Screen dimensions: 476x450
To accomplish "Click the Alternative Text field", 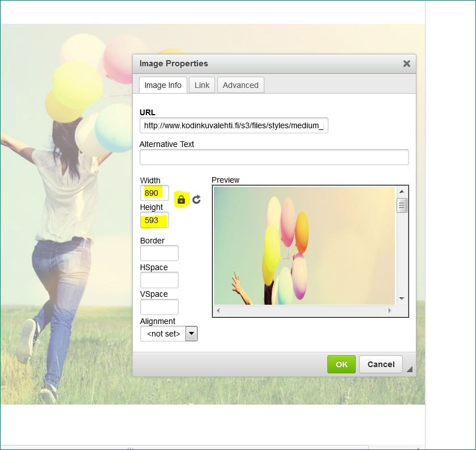I will [x=274, y=157].
